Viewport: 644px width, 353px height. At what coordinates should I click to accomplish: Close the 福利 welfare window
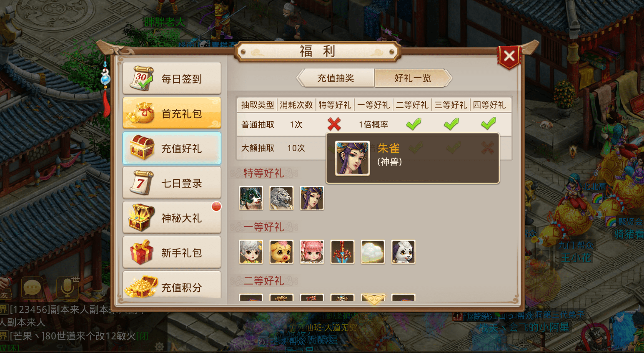[509, 56]
